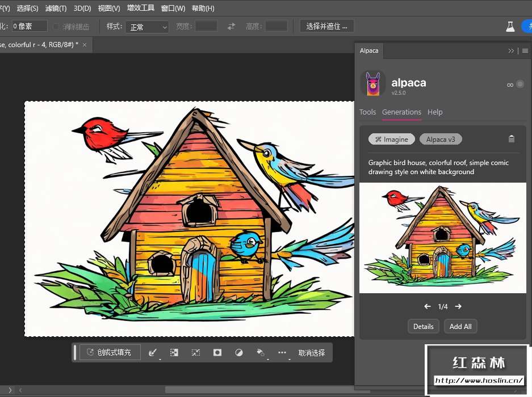Click the generated bird house thumbnail
Image resolution: width=532 pixels, height=397 pixels.
point(442,238)
